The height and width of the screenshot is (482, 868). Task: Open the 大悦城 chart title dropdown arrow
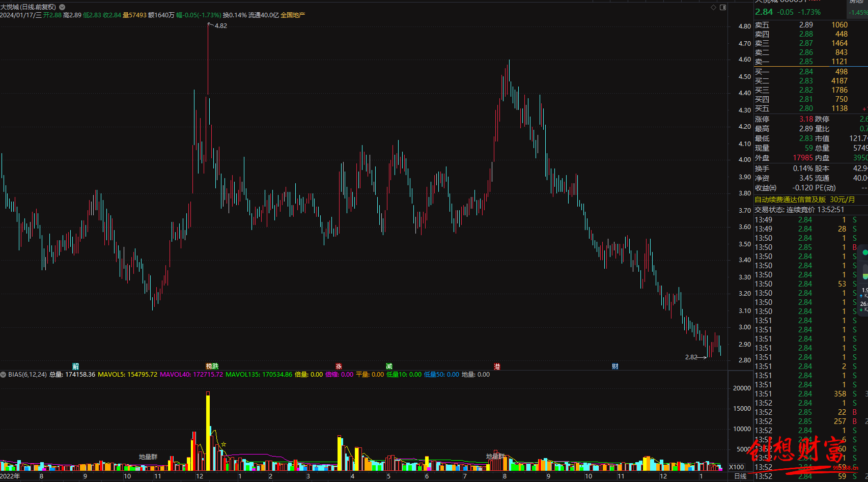pyautogui.click(x=62, y=7)
